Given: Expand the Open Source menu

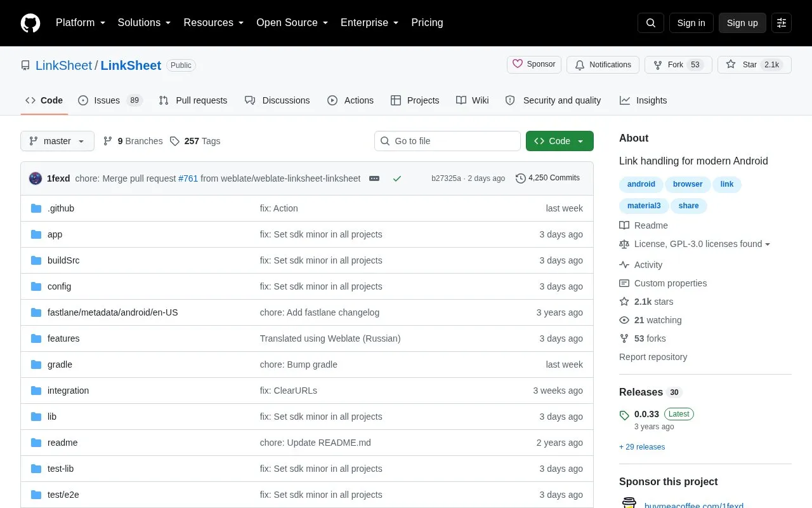Looking at the screenshot, I should tap(292, 23).
